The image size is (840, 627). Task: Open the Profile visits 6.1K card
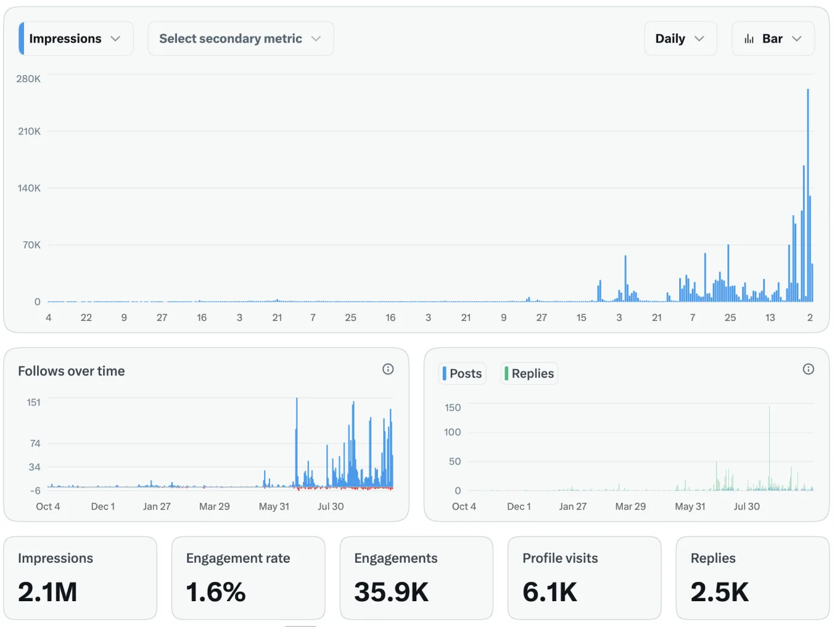[584, 578]
